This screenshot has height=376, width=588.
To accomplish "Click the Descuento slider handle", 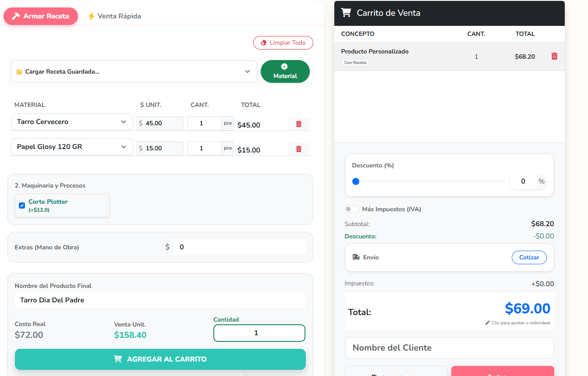I will (x=356, y=181).
